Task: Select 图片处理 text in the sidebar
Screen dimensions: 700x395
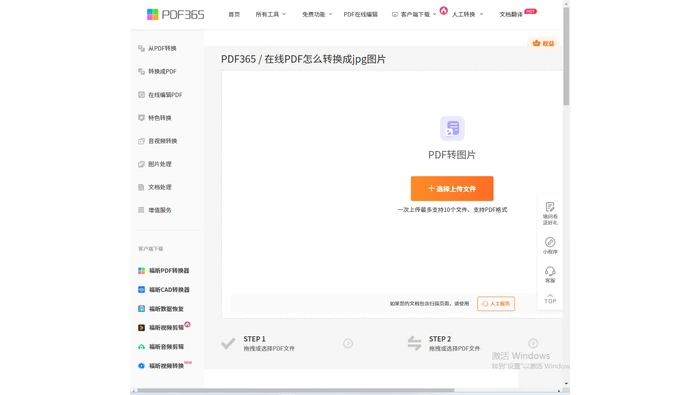Action: (x=160, y=164)
